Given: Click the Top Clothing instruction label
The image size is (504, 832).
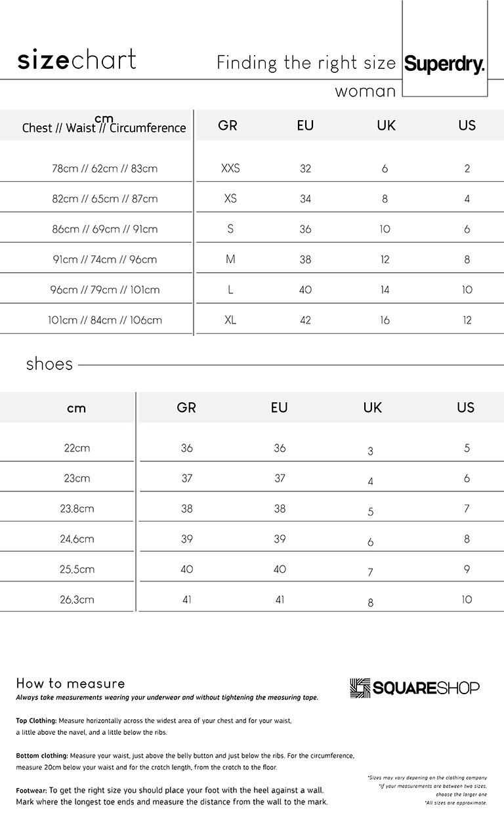Looking at the screenshot, I should click(36, 720).
